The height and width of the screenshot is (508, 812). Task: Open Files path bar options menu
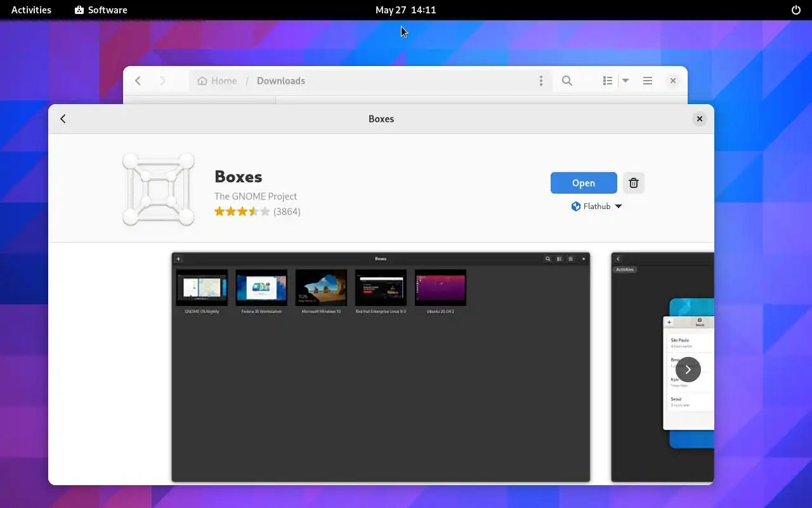point(541,81)
